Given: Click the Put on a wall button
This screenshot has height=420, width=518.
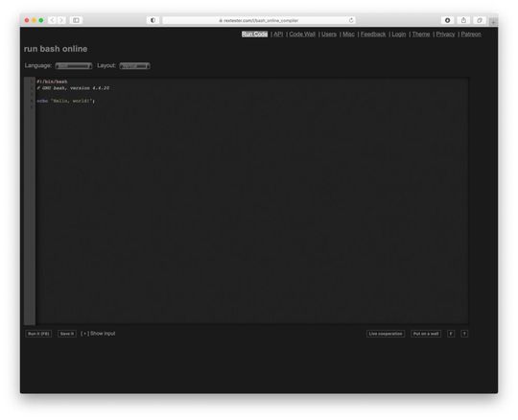Looking at the screenshot, I should 426,334.
